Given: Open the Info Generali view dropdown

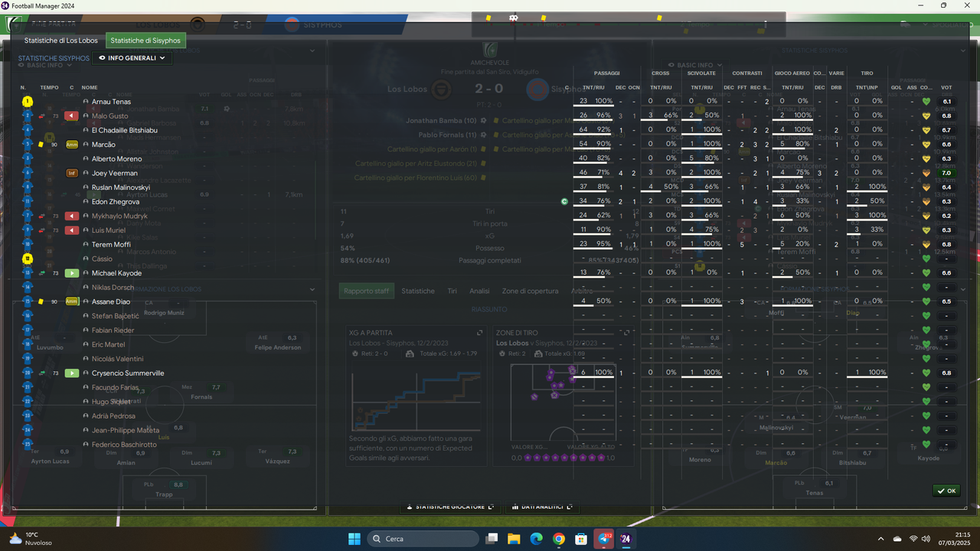Looking at the screenshot, I should (x=132, y=57).
